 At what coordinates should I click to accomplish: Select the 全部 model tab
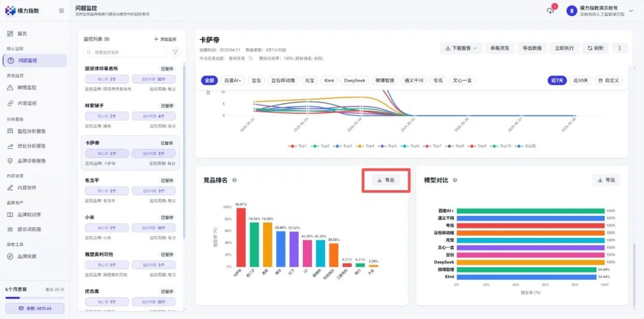pos(209,80)
